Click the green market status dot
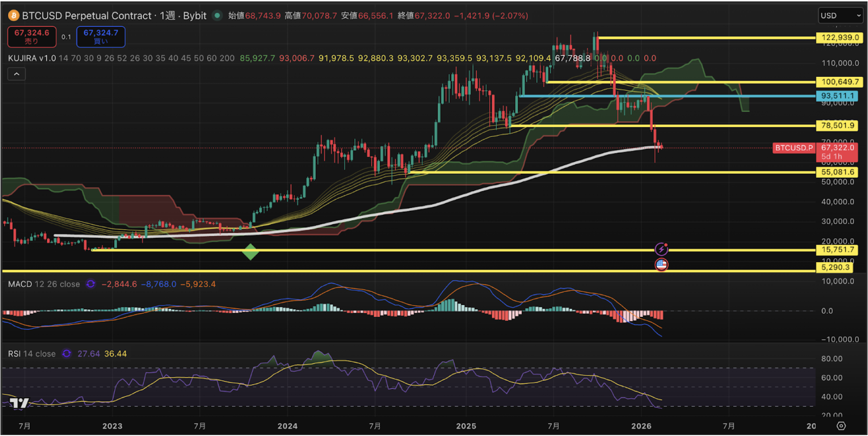This screenshot has width=868, height=436. 217,15
